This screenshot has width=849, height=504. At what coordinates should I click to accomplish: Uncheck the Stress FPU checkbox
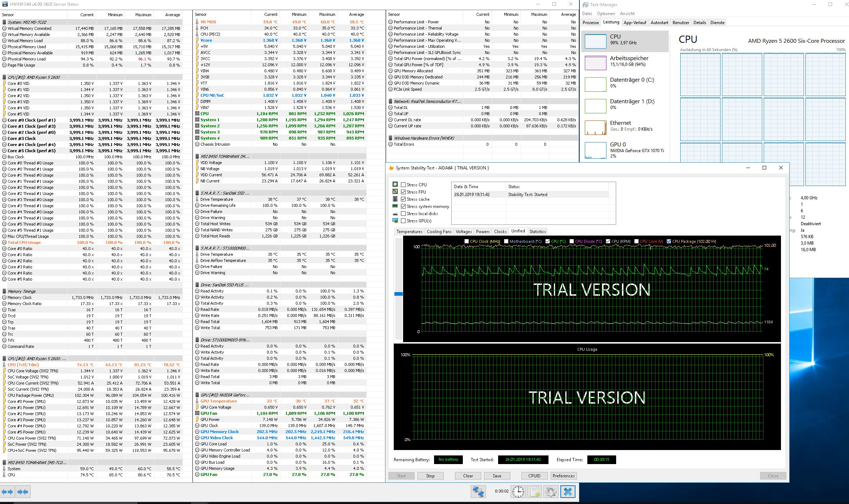click(x=403, y=192)
